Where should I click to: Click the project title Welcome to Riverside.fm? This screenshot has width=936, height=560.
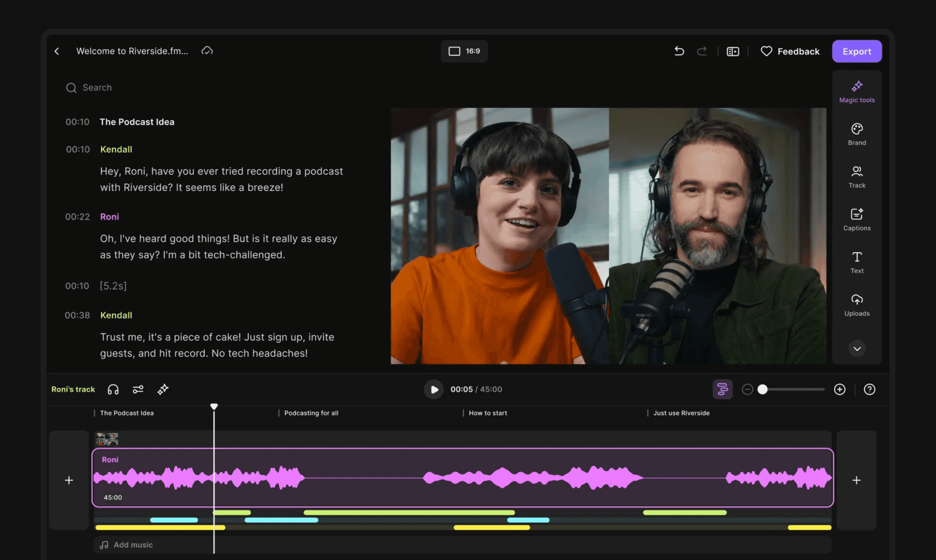point(132,51)
